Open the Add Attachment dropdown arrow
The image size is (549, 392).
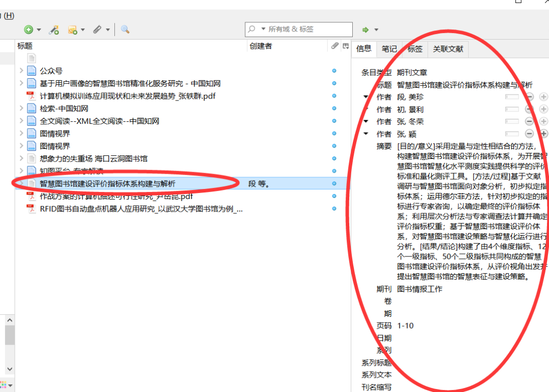click(x=108, y=30)
